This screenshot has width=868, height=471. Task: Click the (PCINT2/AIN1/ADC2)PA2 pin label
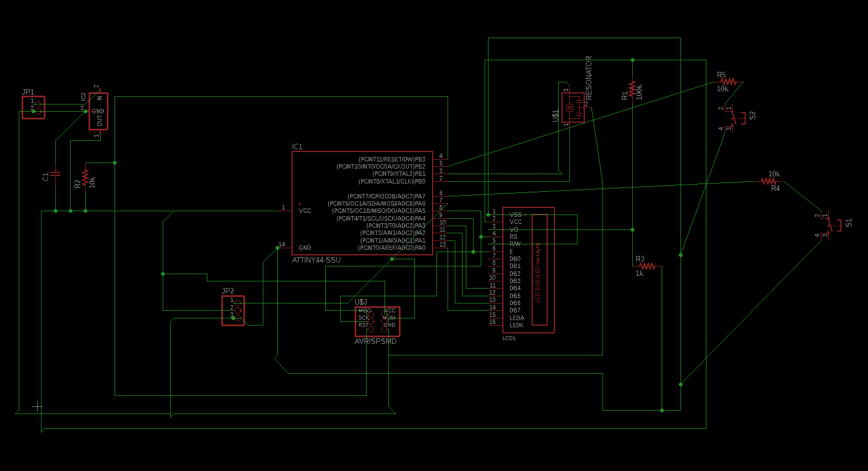coord(393,233)
